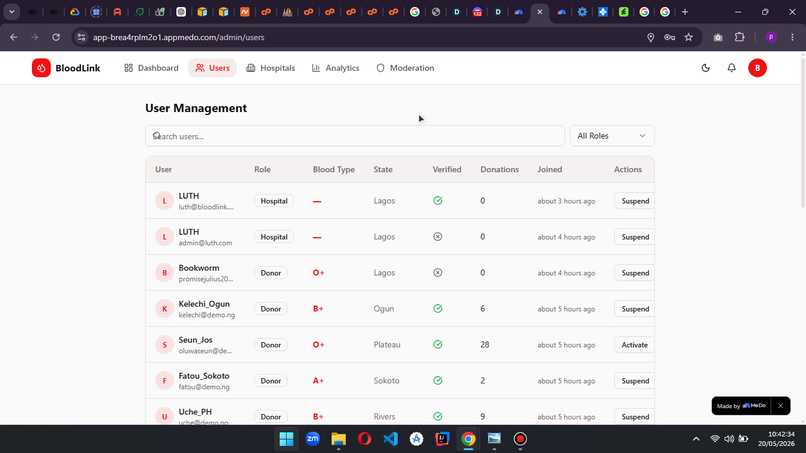Show hidden system tray icons
This screenshot has height=453, width=806.
point(696,439)
